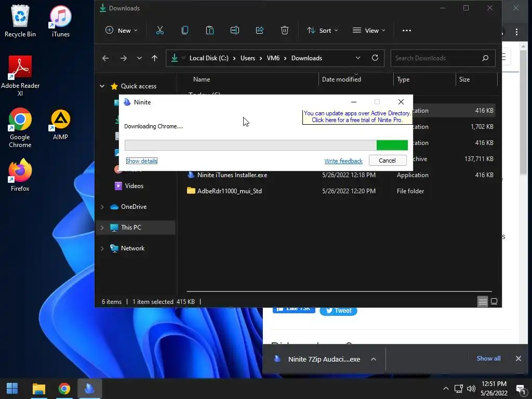Viewport: 532px width, 399px height.
Task: Open Recycle Bin desktop icon
Action: [20, 21]
